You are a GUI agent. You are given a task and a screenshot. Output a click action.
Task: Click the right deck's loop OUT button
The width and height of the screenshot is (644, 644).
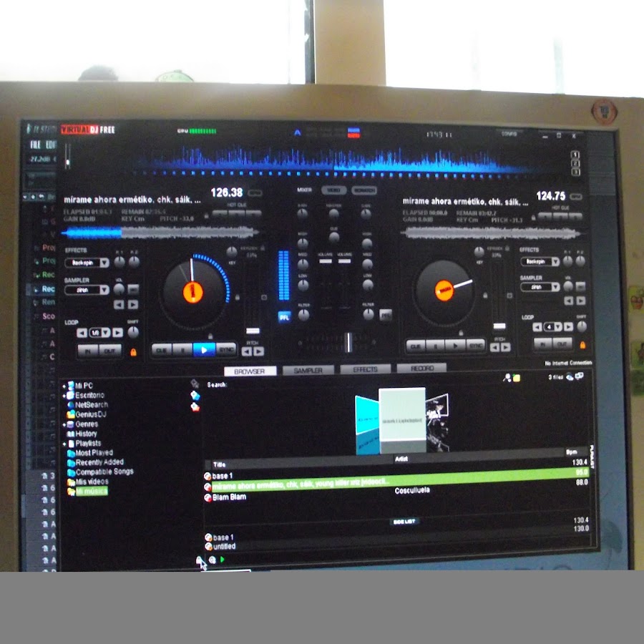[x=563, y=344]
